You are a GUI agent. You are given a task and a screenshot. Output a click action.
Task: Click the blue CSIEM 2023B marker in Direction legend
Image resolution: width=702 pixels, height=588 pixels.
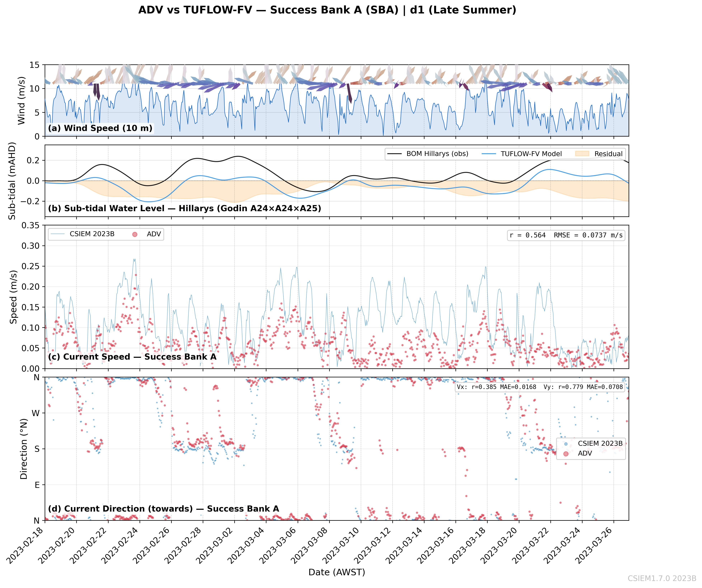(566, 444)
